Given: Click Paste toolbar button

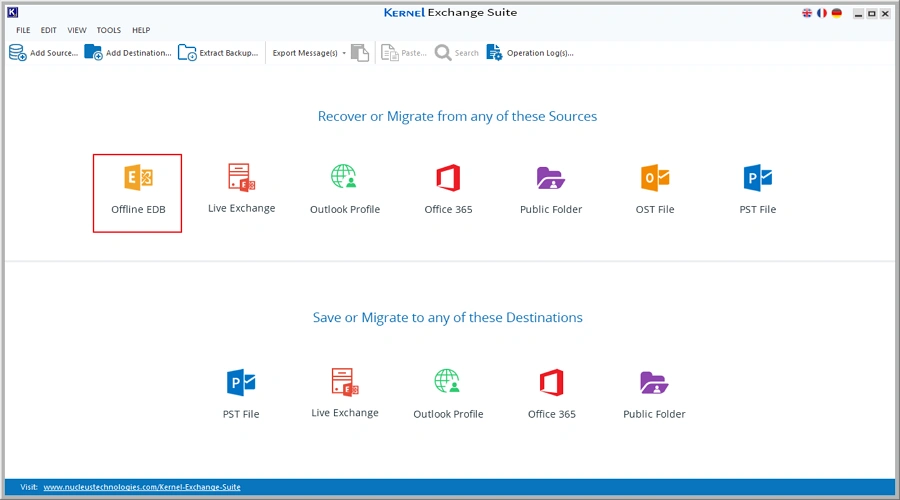Looking at the screenshot, I should 404,53.
